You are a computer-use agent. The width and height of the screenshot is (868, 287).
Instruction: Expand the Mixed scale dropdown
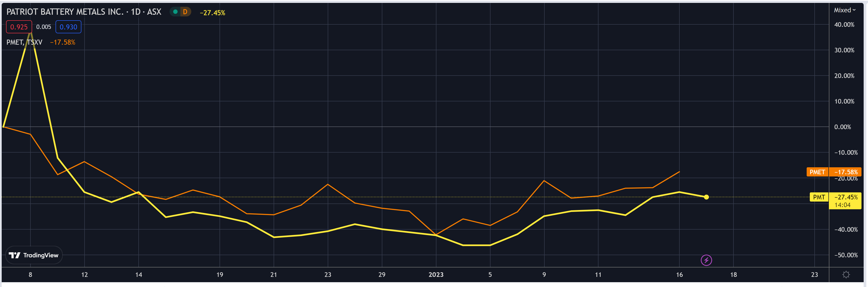point(845,10)
